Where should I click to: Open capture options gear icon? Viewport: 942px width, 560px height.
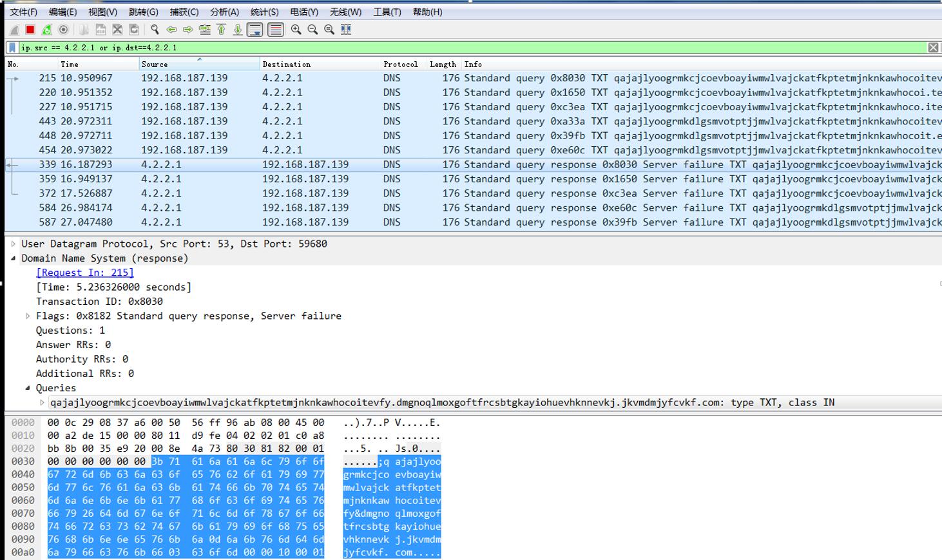[x=63, y=30]
